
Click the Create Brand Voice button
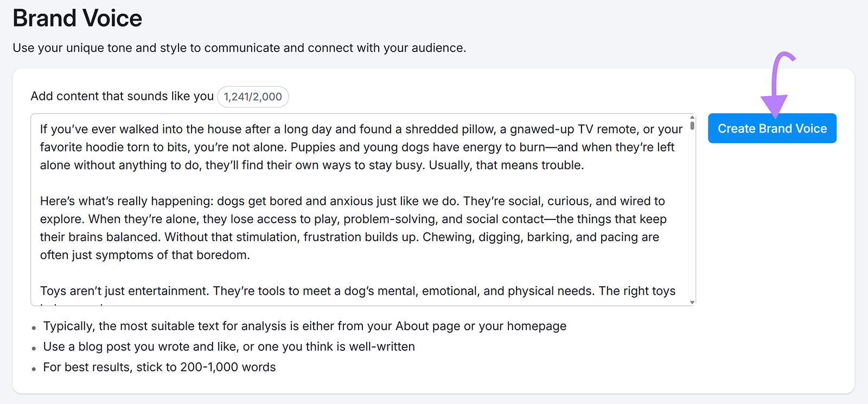[771, 128]
